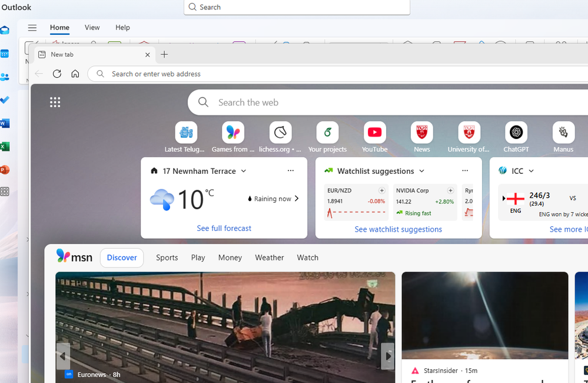This screenshot has height=383, width=588.
Task: Go to browser home page
Action: pyautogui.click(x=75, y=74)
